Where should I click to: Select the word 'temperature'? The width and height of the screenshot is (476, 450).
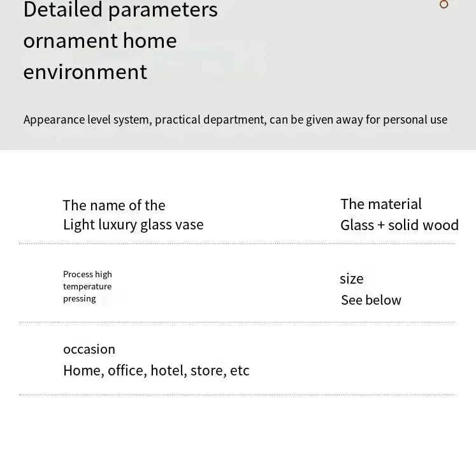pos(87,286)
